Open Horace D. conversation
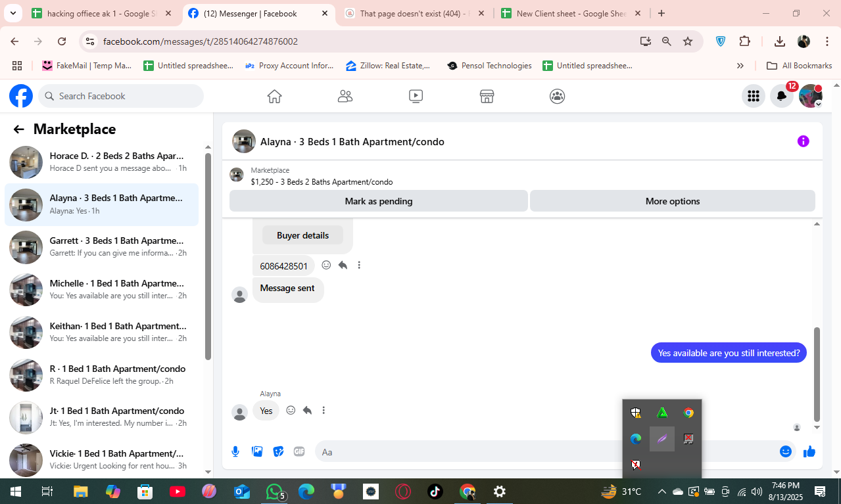 pos(101,162)
